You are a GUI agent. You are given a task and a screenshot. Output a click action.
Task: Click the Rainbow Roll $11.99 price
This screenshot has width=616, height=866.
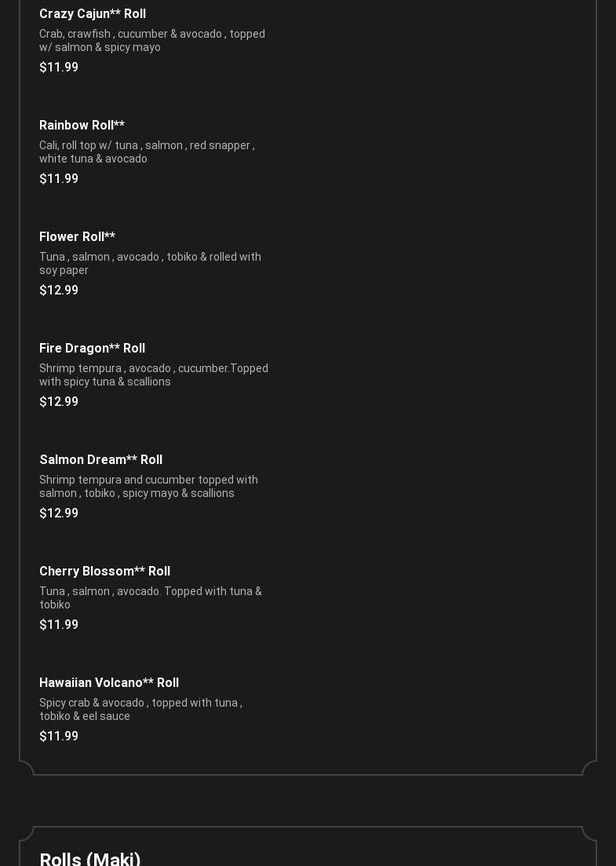click(x=59, y=179)
